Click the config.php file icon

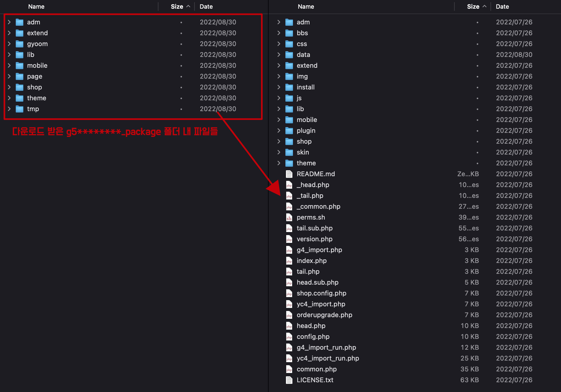[289, 337]
